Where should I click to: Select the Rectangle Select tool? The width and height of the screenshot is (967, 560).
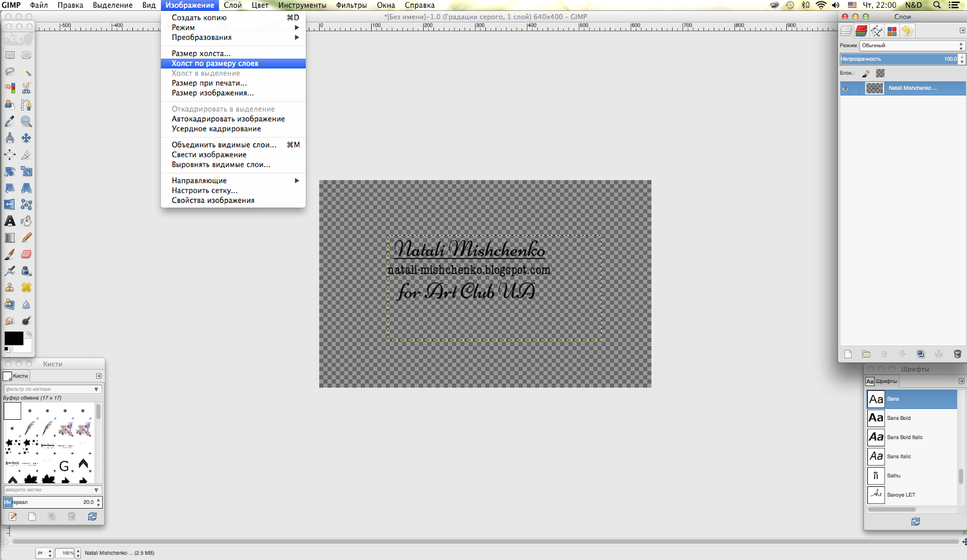pyautogui.click(x=10, y=55)
